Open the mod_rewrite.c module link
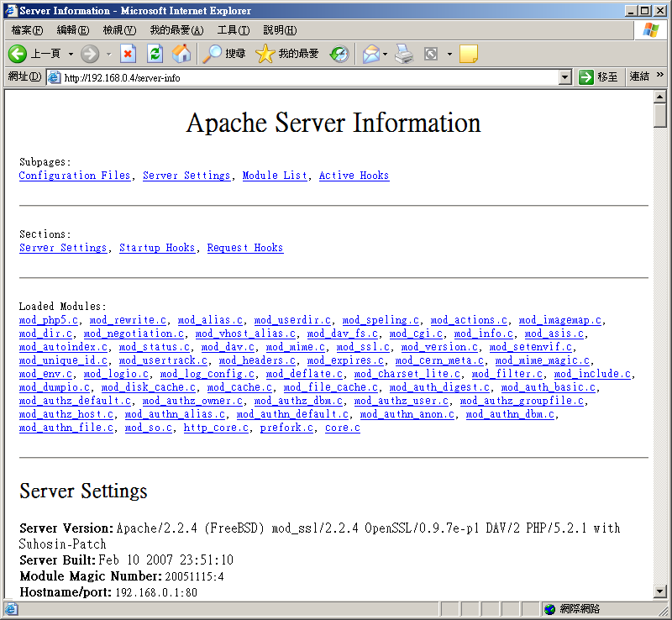This screenshot has width=672, height=620. click(x=128, y=320)
